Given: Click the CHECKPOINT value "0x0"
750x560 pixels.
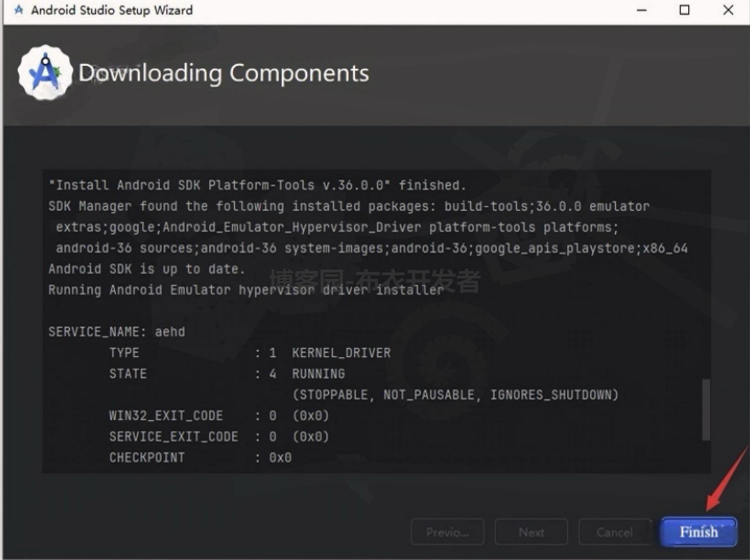Looking at the screenshot, I should pyautogui.click(x=280, y=457).
